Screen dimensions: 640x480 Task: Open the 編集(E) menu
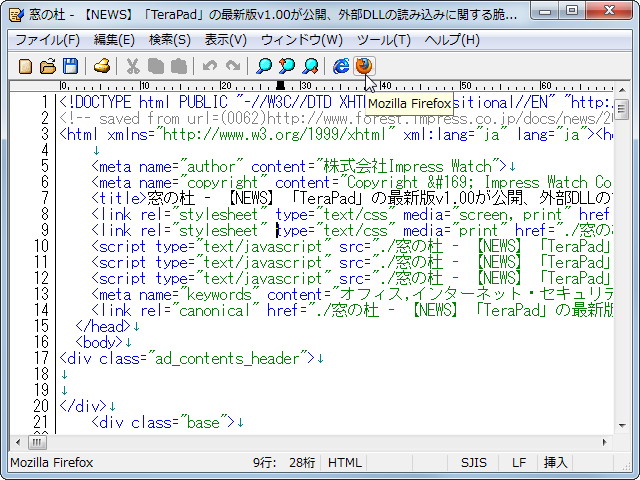(x=114, y=40)
